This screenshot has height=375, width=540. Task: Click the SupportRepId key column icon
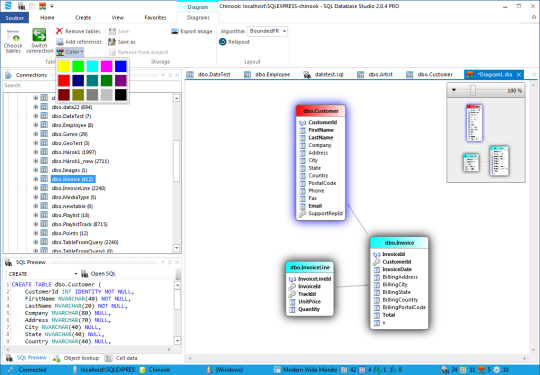[x=302, y=214]
